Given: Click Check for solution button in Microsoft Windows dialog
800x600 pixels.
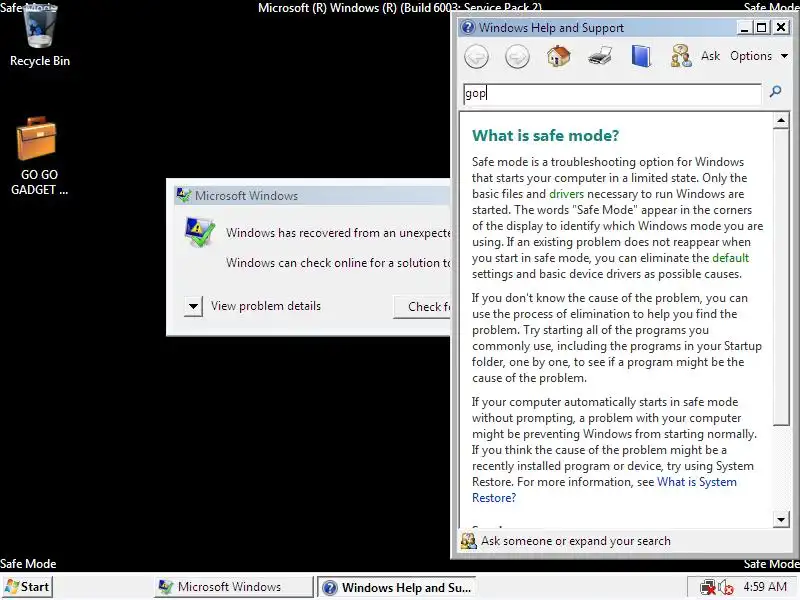Looking at the screenshot, I should pyautogui.click(x=422, y=307).
